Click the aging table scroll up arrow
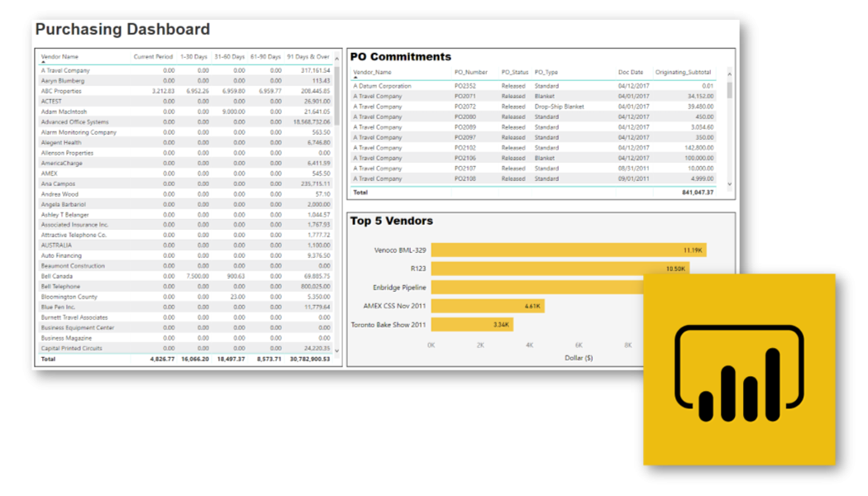The height and width of the screenshot is (496, 868). pos(336,59)
